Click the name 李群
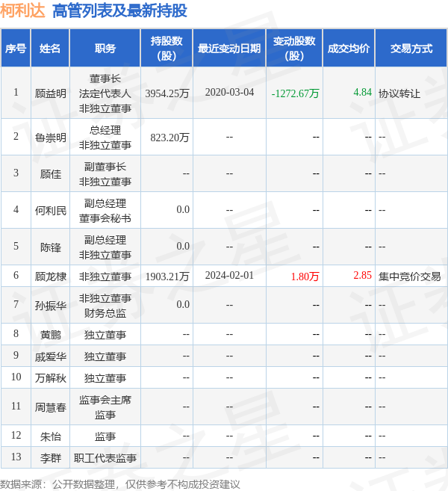 tap(50, 458)
